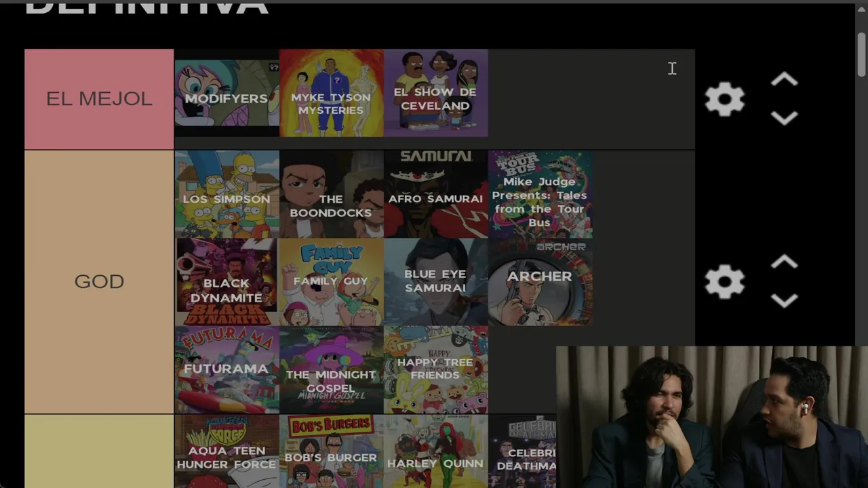Select the GOD tier label
Image resolution: width=868 pixels, height=488 pixels.
[99, 281]
